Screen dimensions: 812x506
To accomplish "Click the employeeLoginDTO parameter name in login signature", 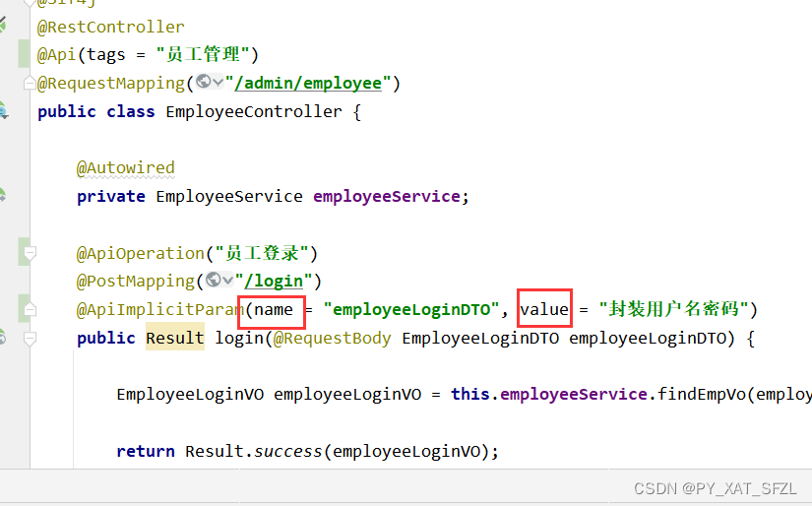I will click(x=648, y=338).
